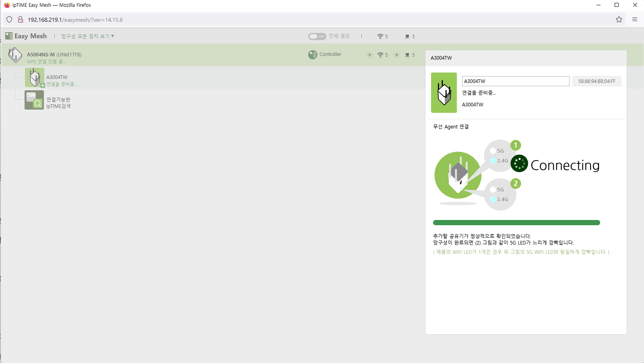This screenshot has width=644, height=363.
Task: Click router illustration in Agent diagram
Action: [x=458, y=175]
